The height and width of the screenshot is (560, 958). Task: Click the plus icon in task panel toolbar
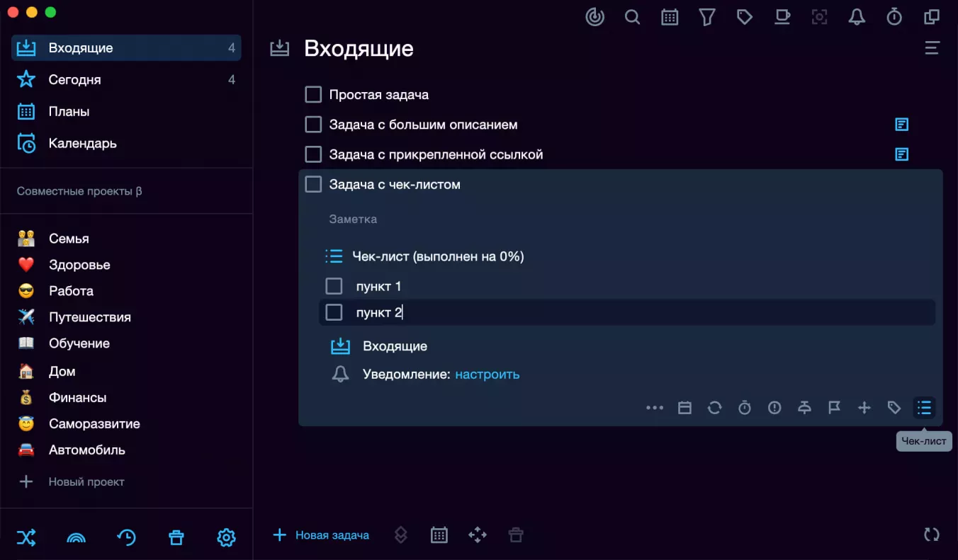click(x=864, y=408)
